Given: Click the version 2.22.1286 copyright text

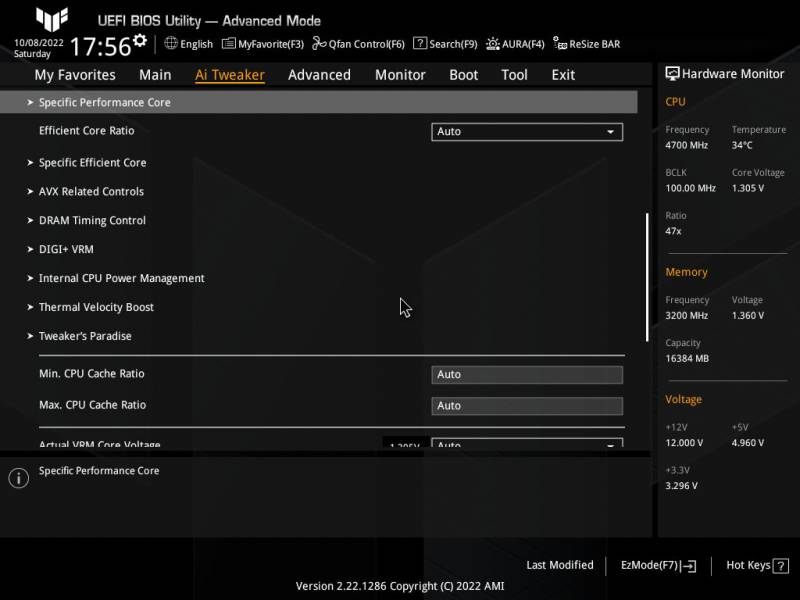Looking at the screenshot, I should point(400,586).
